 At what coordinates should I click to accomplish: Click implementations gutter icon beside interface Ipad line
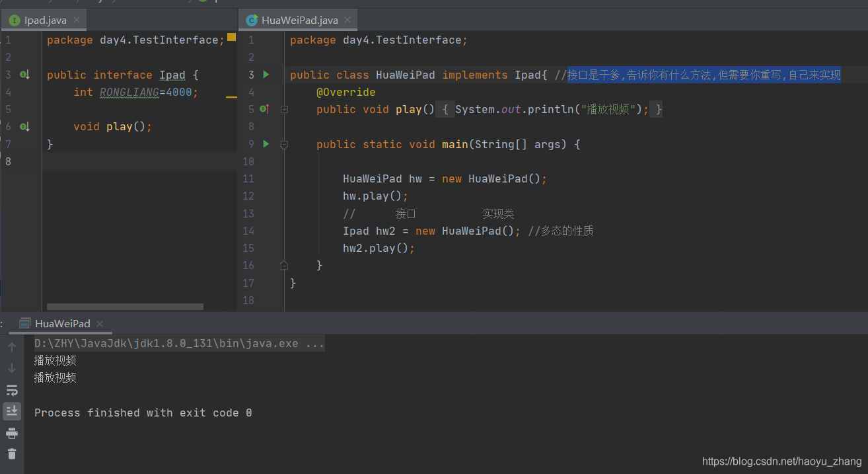pos(25,75)
